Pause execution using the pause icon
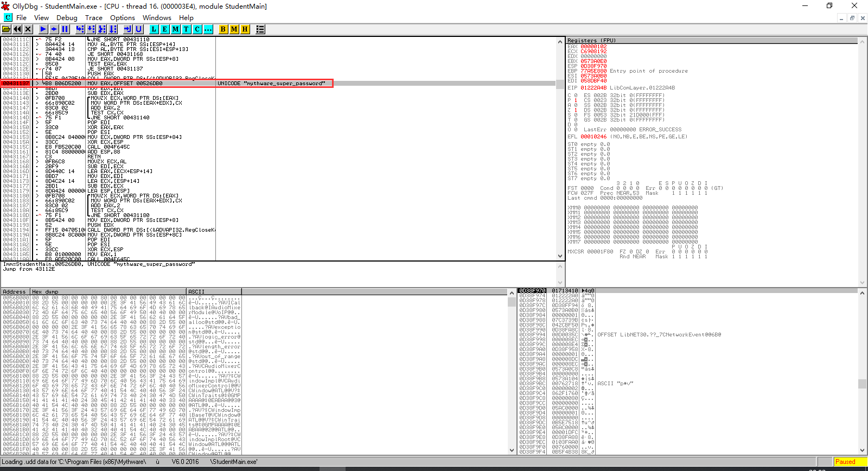 [x=65, y=29]
